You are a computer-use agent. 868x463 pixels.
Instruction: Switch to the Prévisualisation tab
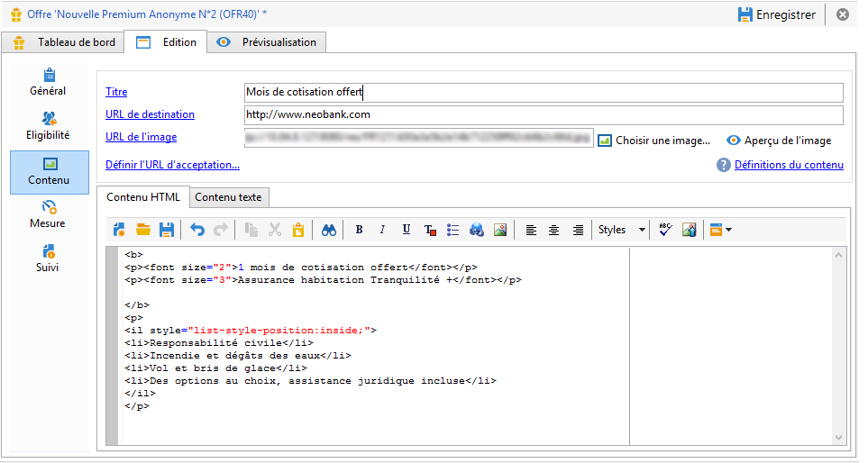[266, 42]
